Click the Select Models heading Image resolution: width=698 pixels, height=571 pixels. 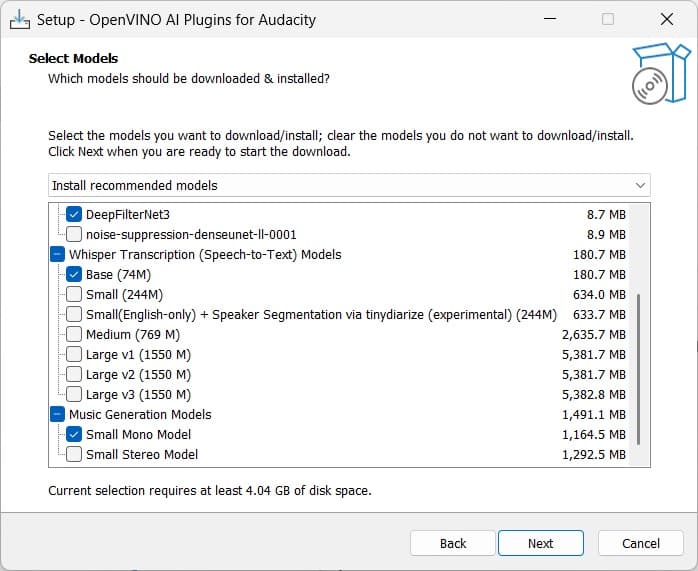coord(73,58)
